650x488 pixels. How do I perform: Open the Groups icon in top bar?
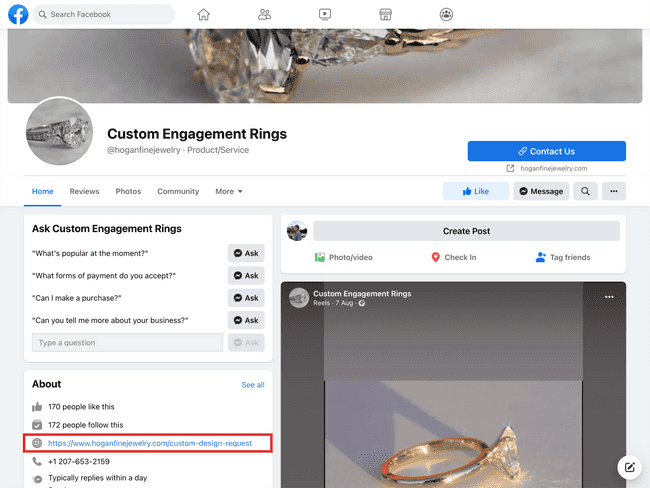446,15
